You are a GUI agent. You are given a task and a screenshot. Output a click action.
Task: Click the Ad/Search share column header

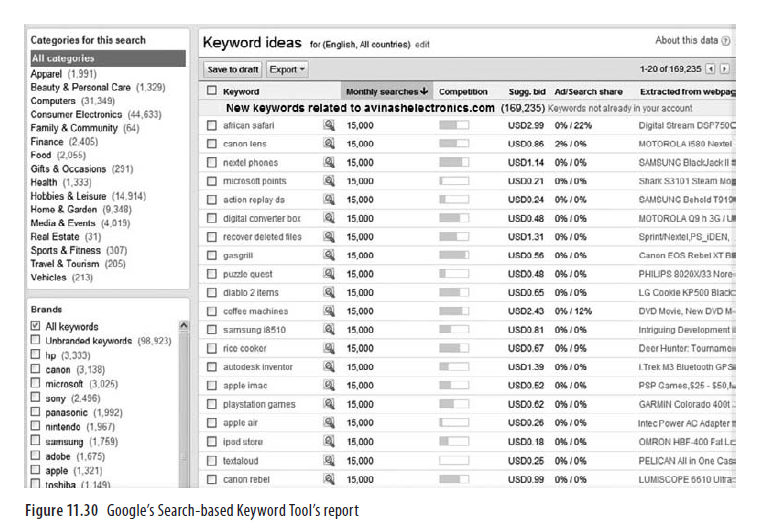click(589, 91)
